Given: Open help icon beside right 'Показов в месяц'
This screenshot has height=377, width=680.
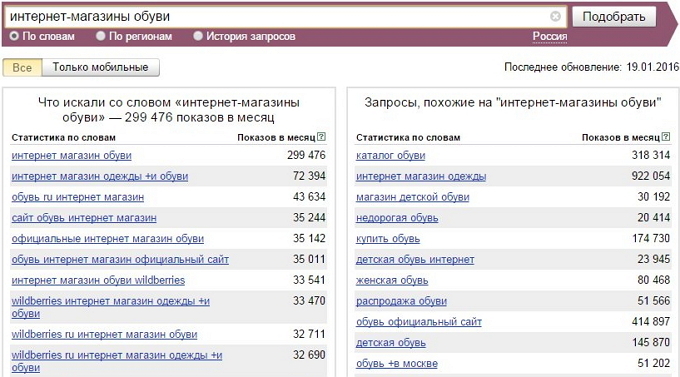Looking at the screenshot, I should point(666,137).
